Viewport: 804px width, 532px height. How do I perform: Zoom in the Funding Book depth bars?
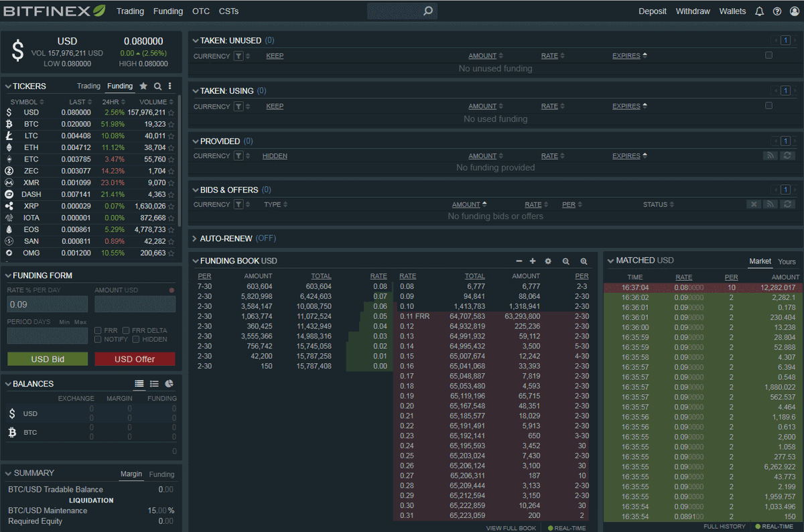pyautogui.click(x=584, y=261)
